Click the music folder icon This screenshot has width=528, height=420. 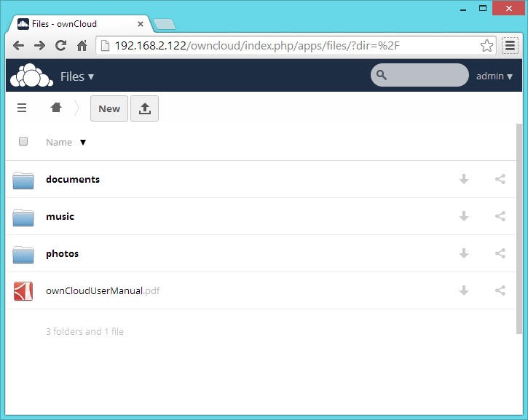[23, 218]
